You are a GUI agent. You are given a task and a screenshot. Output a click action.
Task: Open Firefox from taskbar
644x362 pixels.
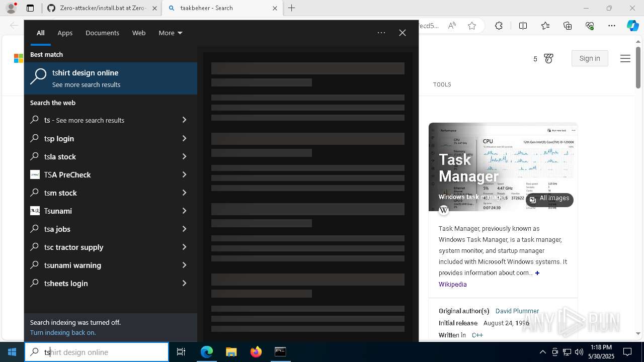(x=256, y=352)
